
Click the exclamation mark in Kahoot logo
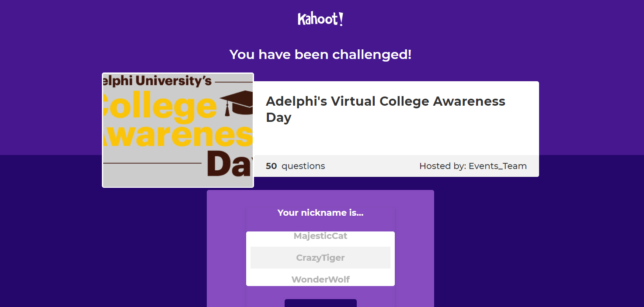click(x=341, y=19)
